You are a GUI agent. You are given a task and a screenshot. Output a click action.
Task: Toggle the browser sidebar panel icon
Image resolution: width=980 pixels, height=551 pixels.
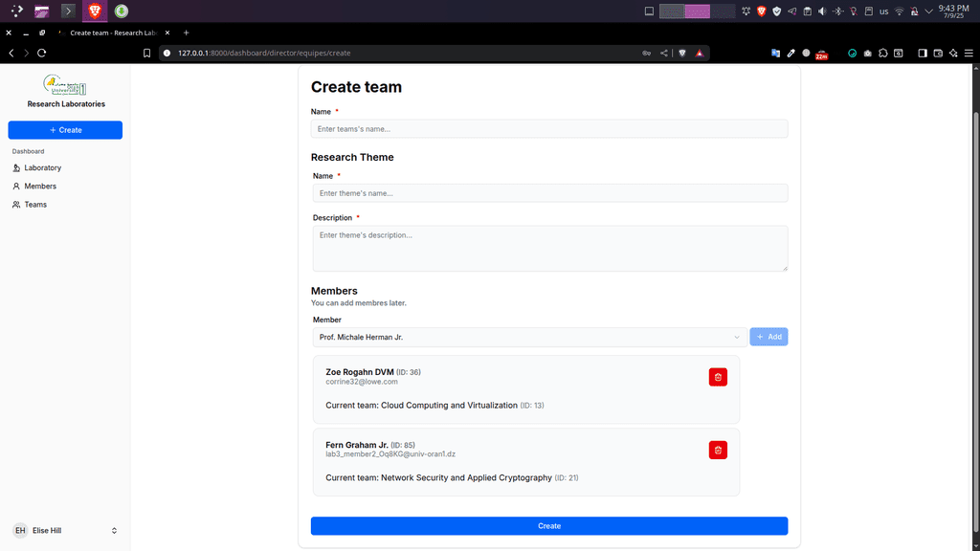tap(923, 54)
